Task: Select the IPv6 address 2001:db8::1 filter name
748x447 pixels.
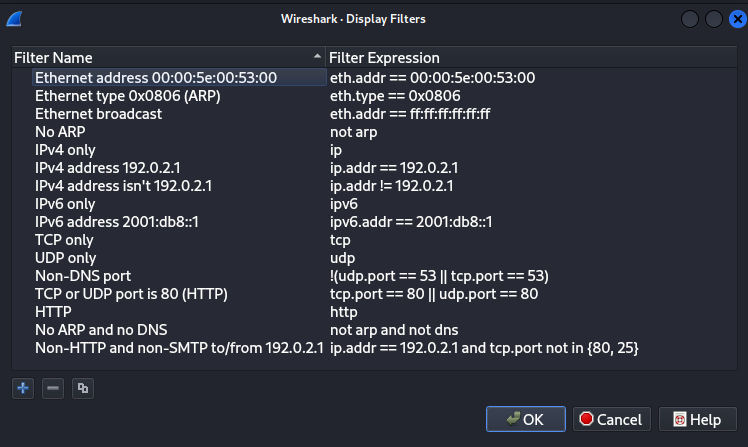Action: 117,222
